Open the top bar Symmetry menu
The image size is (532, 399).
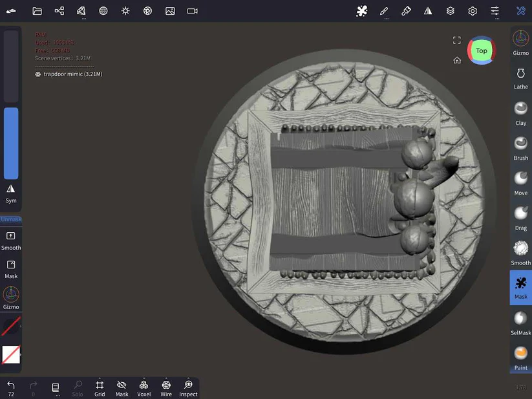[x=428, y=11]
